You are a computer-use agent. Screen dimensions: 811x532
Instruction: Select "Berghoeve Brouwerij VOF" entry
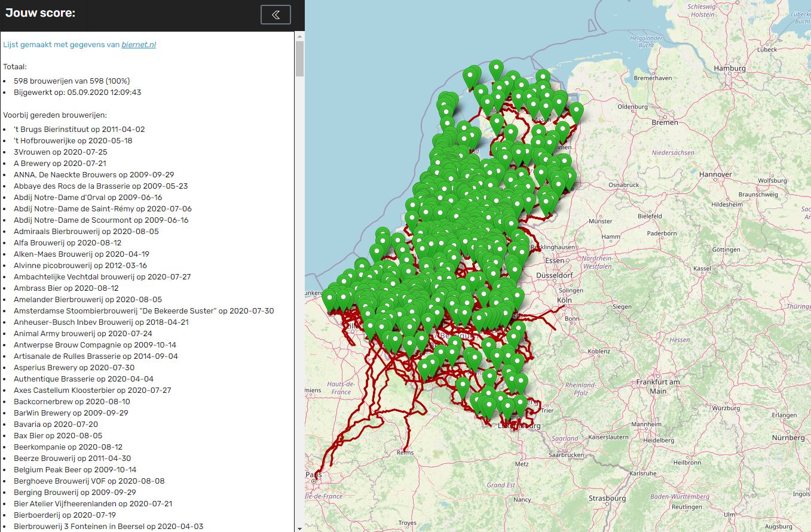click(89, 481)
